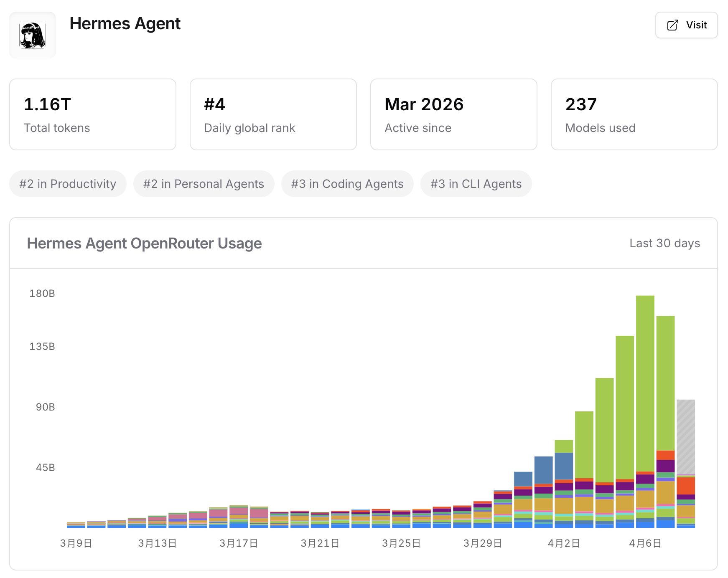Select the 1.16T Total tokens card

pyautogui.click(x=93, y=114)
